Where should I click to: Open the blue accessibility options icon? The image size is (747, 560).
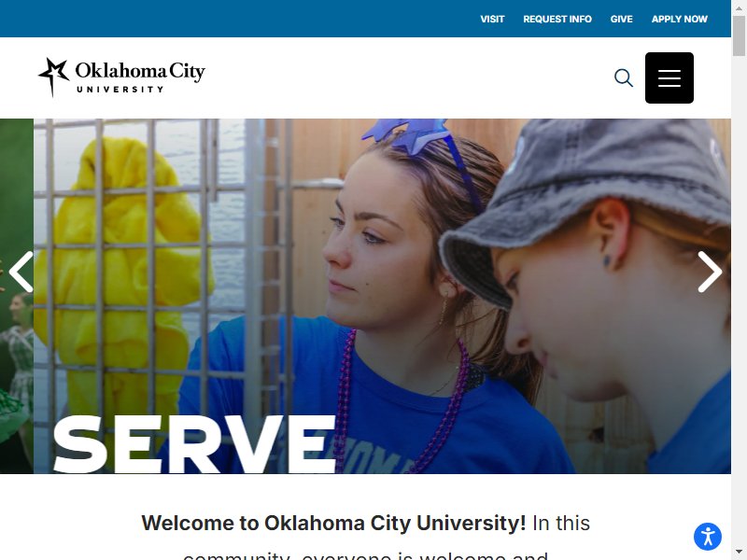[708, 536]
